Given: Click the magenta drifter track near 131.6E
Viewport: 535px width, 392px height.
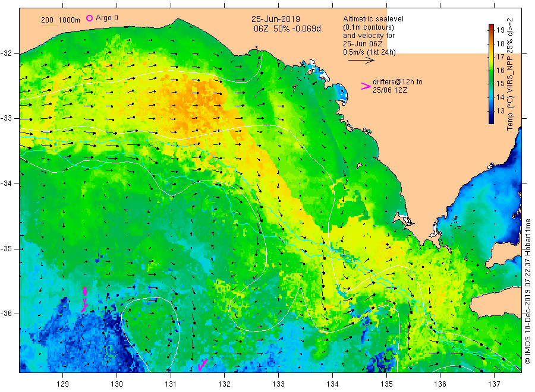Looking at the screenshot, I should coord(202,365).
